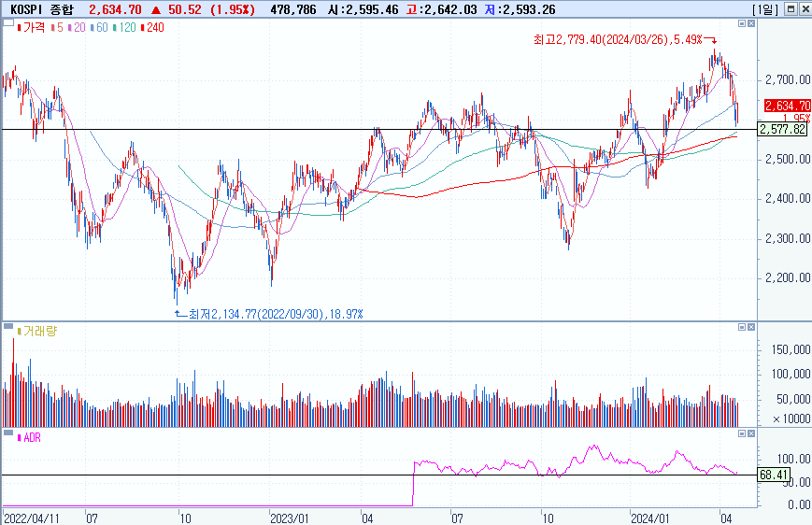Image resolution: width=812 pixels, height=525 pixels.
Task: Select the 가격 price legend entry
Action: click(x=31, y=27)
